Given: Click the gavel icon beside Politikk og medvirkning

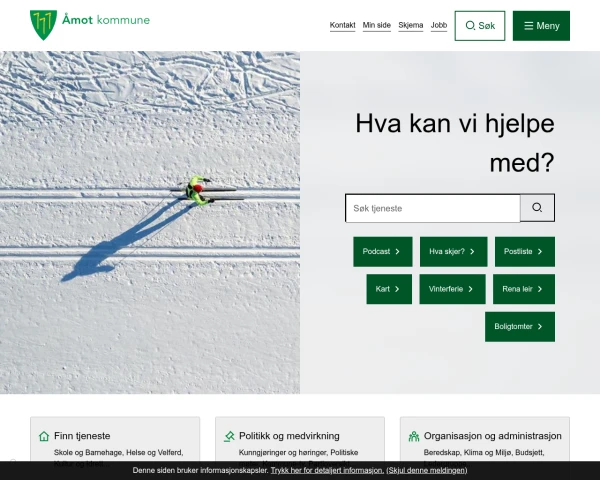Looking at the screenshot, I should [x=229, y=436].
